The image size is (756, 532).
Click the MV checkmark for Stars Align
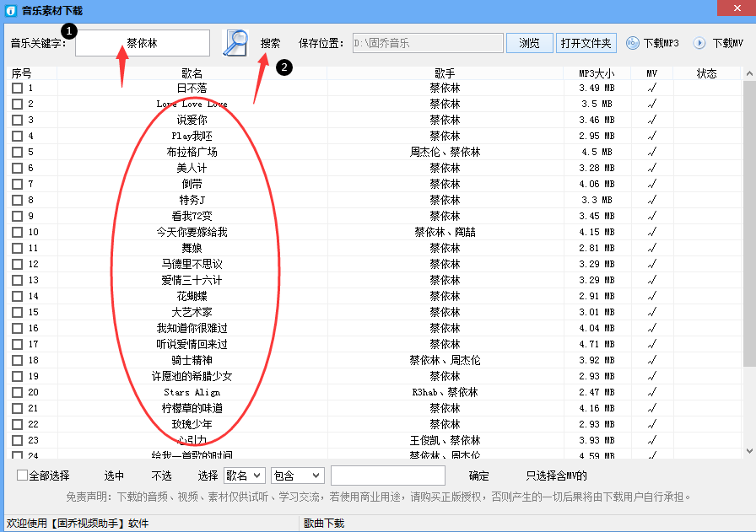pyautogui.click(x=651, y=392)
